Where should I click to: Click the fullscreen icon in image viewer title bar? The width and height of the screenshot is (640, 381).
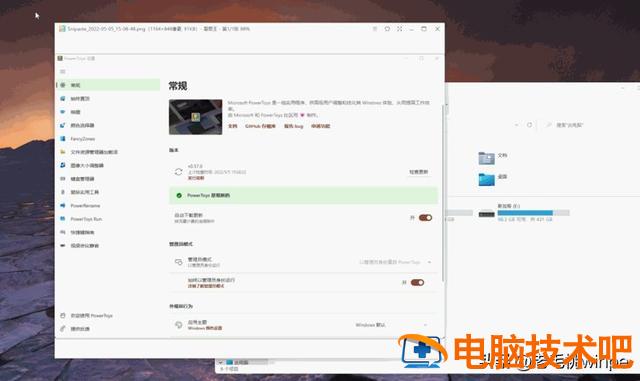click(400, 29)
